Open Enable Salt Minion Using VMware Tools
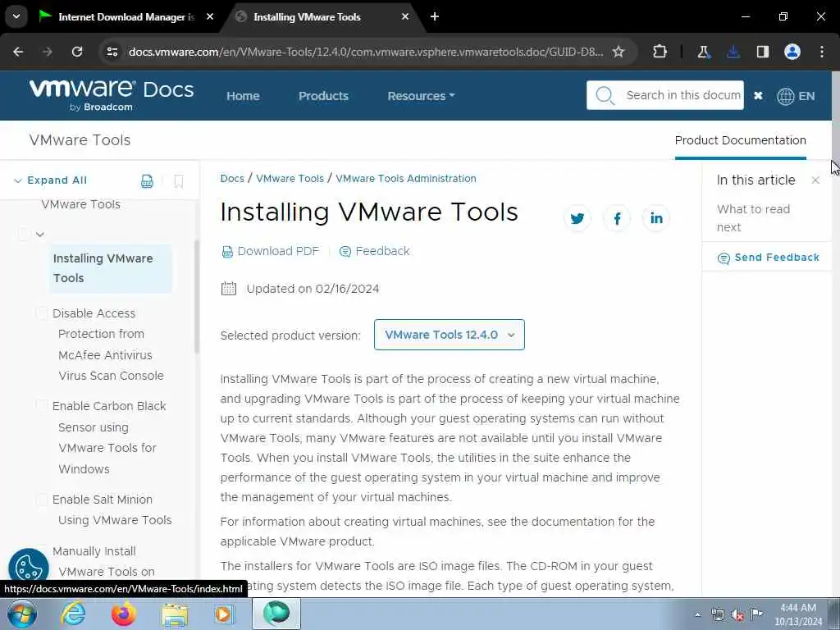The width and height of the screenshot is (840, 630). (x=112, y=509)
